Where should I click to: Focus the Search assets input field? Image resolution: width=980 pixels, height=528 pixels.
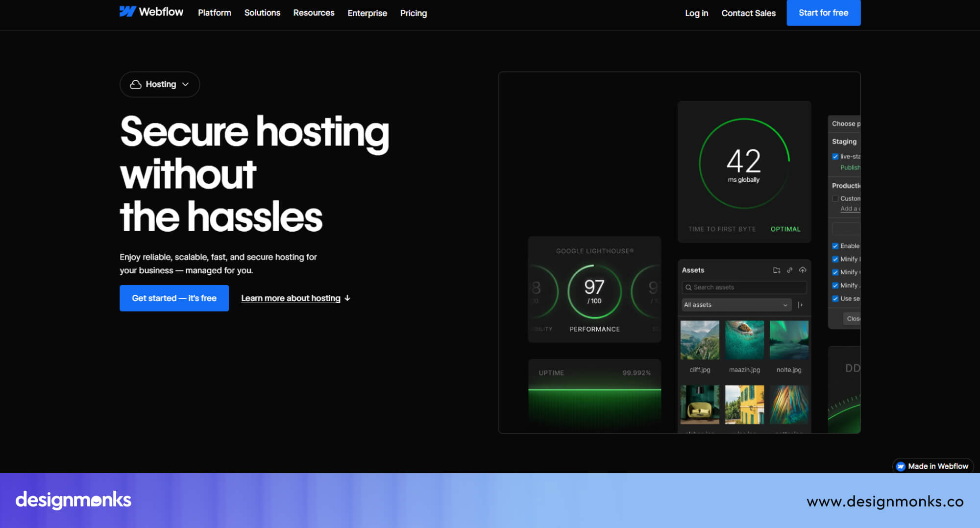744,288
